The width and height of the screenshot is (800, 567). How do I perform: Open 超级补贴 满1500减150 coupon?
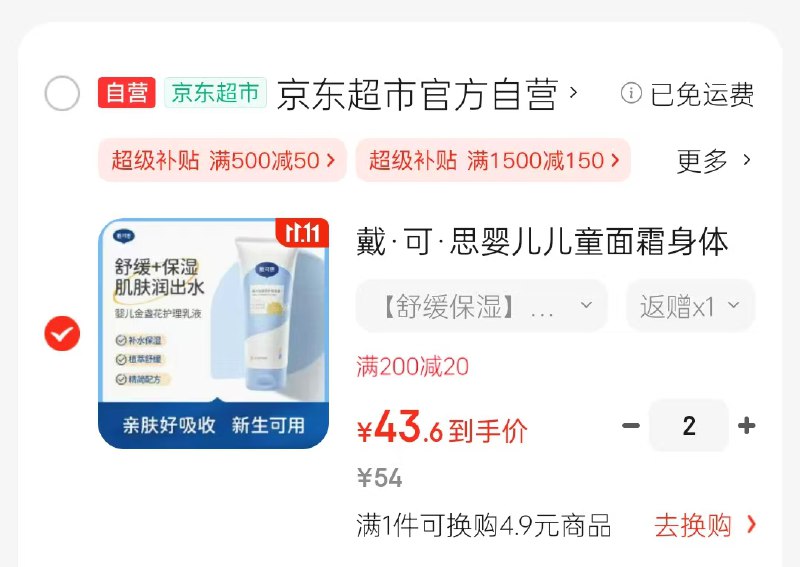[493, 160]
